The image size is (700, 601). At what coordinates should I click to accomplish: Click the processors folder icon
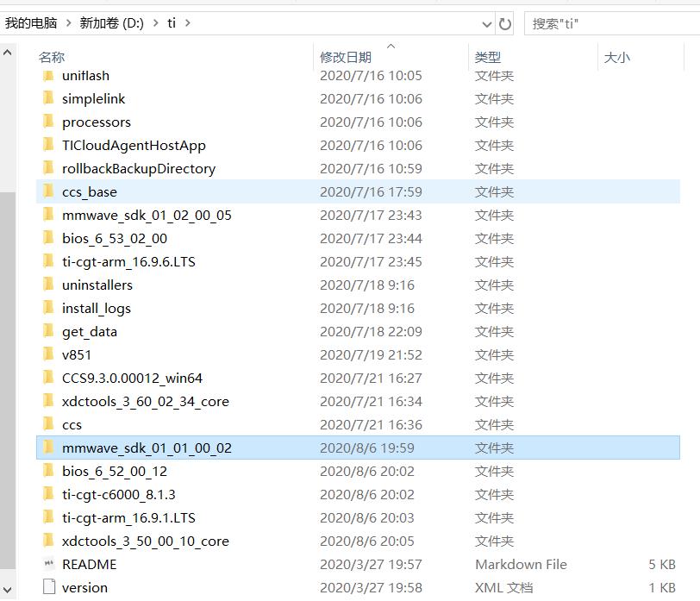coord(48,122)
